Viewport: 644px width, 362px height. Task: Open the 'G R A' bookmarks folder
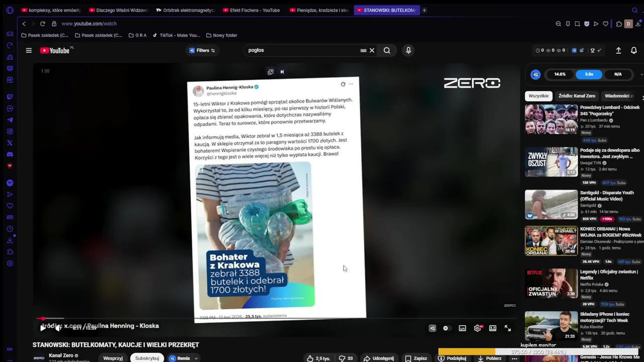137,35
